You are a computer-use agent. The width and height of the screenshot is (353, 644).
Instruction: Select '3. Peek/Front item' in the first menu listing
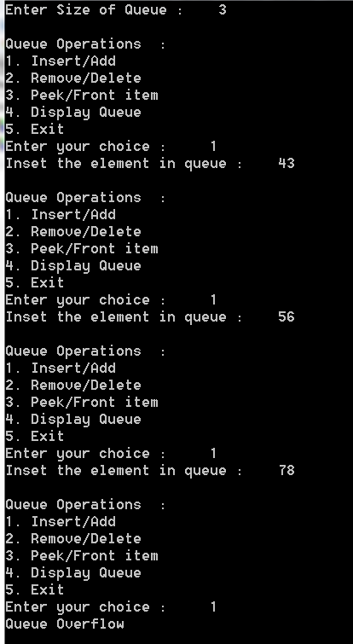(82, 95)
